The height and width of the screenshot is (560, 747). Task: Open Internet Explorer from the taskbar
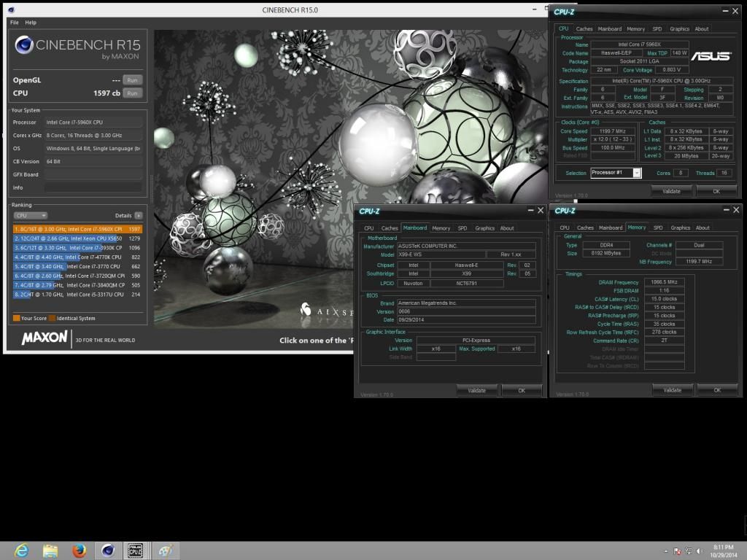click(x=21, y=551)
